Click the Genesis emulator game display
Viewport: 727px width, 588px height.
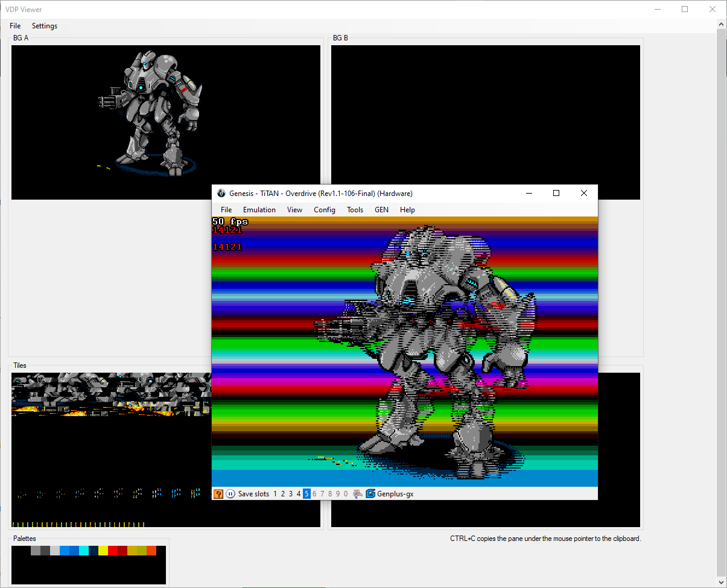(x=405, y=352)
